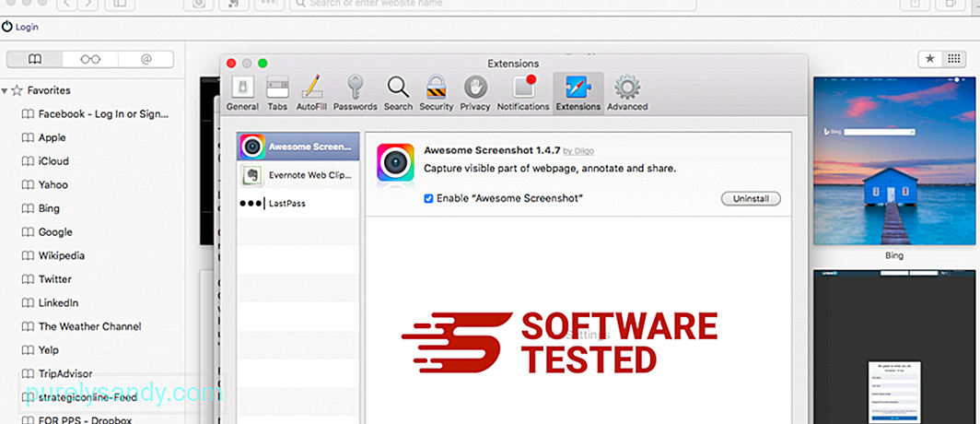The image size is (980, 424).
Task: Open the Notifications preferences pane
Action: [x=523, y=92]
